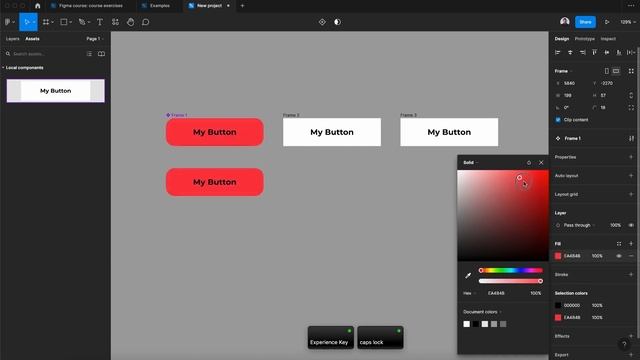The image size is (640, 360).
Task: Click align horizontal centers icon
Action: [570, 52]
